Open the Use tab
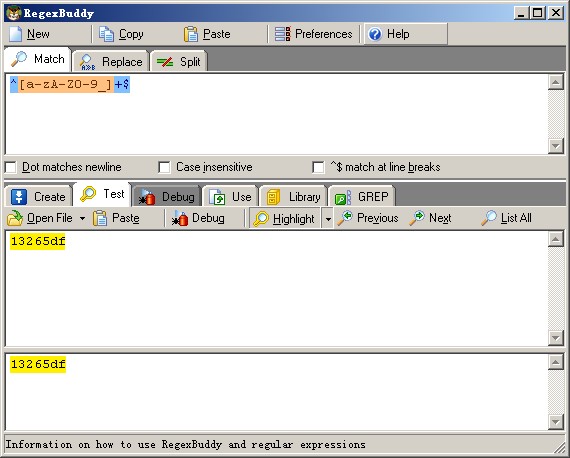570x458 pixels. click(x=230, y=197)
